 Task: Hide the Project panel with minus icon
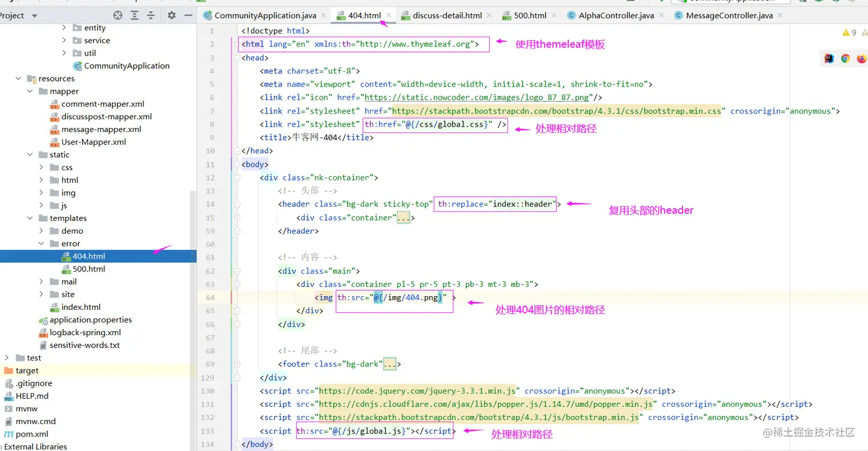(188, 15)
